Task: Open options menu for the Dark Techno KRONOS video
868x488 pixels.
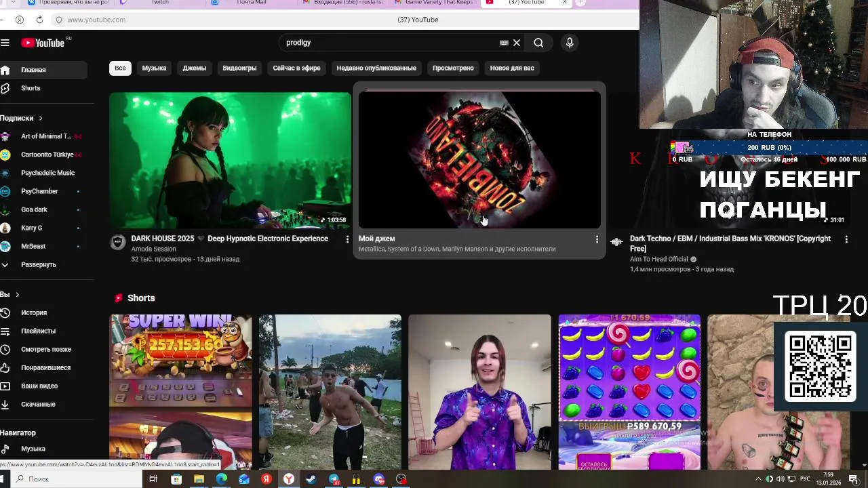Action: 846,239
